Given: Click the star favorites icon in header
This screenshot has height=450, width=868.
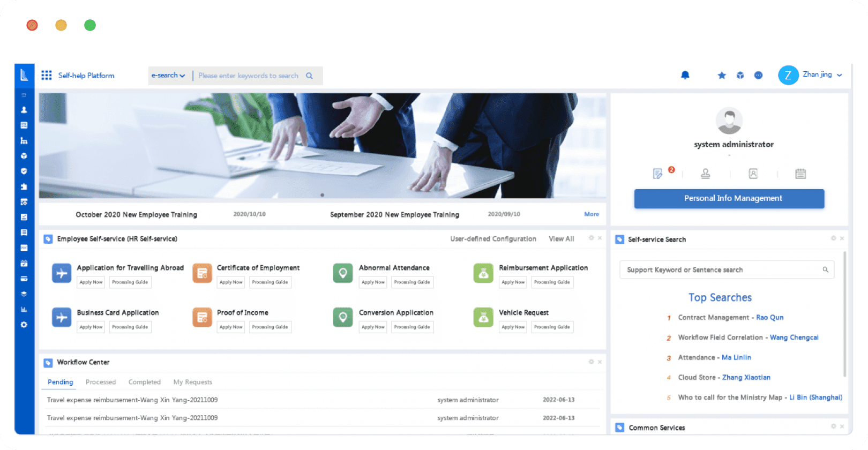Looking at the screenshot, I should (722, 76).
